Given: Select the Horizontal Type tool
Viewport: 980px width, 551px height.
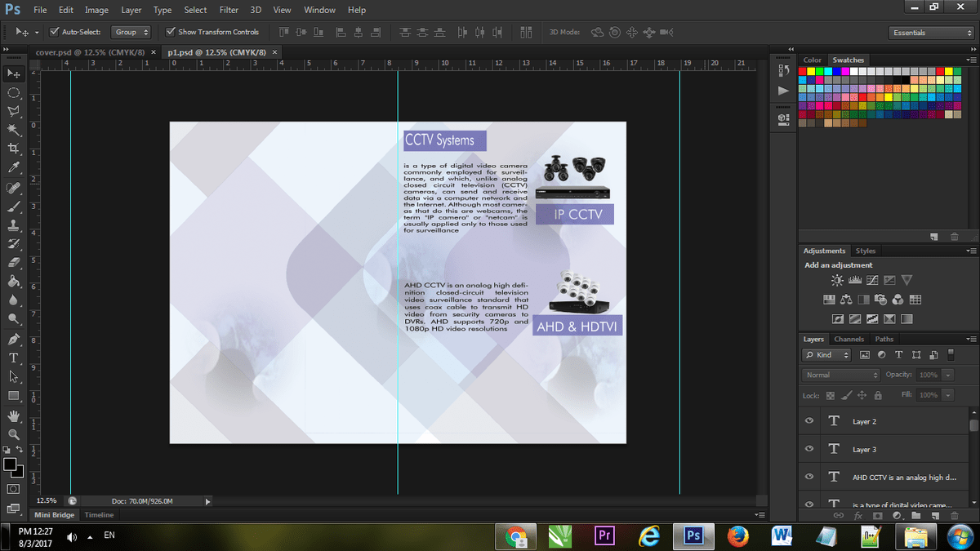Looking at the screenshot, I should [14, 358].
